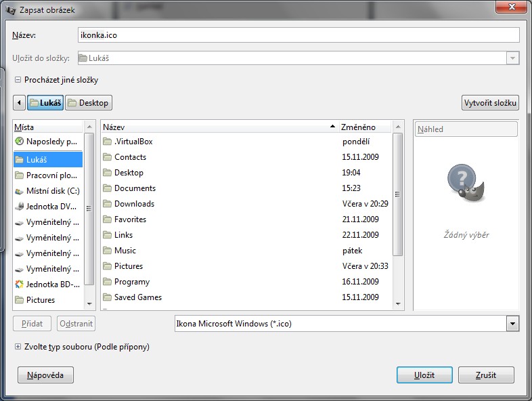Screen dimensions: 532x401
Task: Collapse Procházet jiné složky expander
Action: coord(18,80)
